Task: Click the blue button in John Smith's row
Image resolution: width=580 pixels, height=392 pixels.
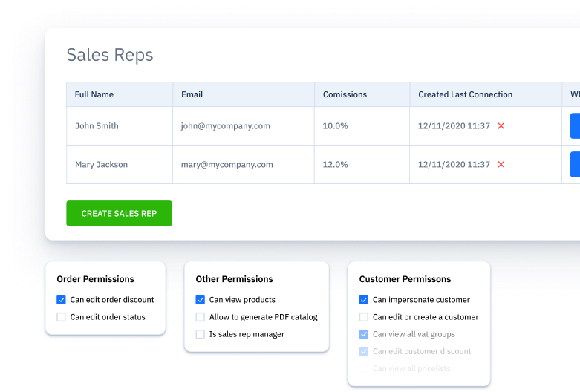Action: 574,126
